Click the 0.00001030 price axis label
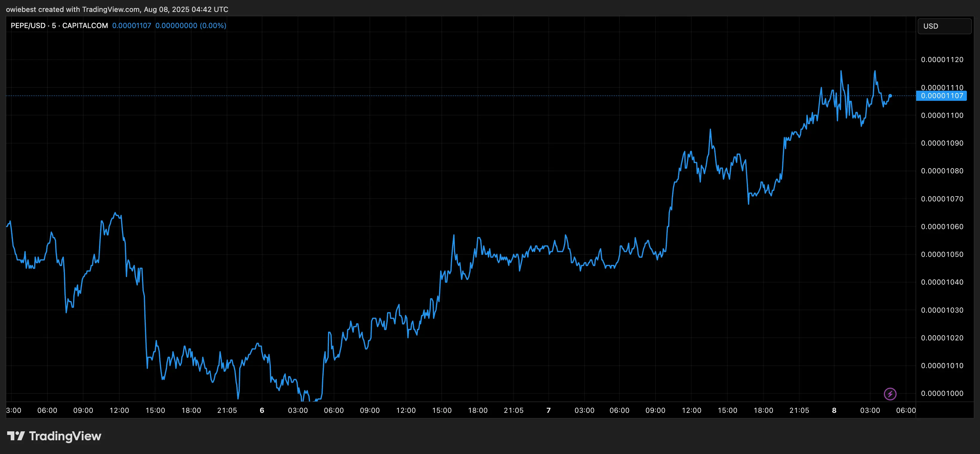The width and height of the screenshot is (980, 454). click(x=942, y=310)
